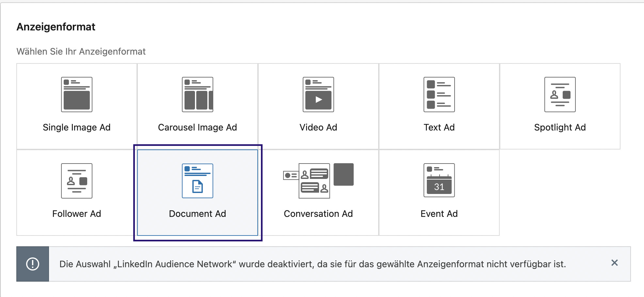Pick the "Video Ad" format label
Screen dimensions: 644x297
coord(318,127)
